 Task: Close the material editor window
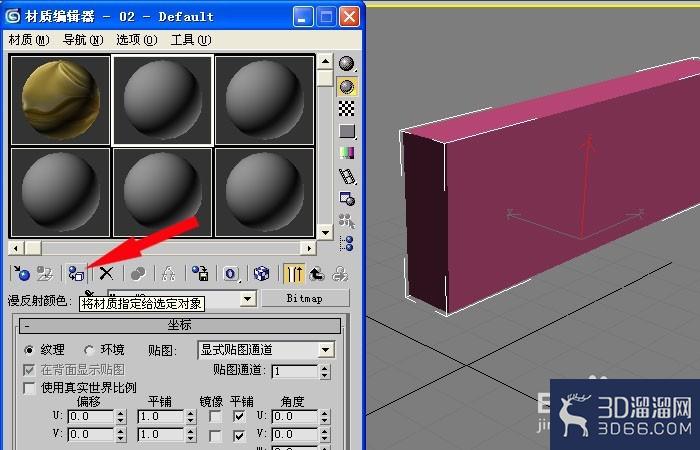350,17
